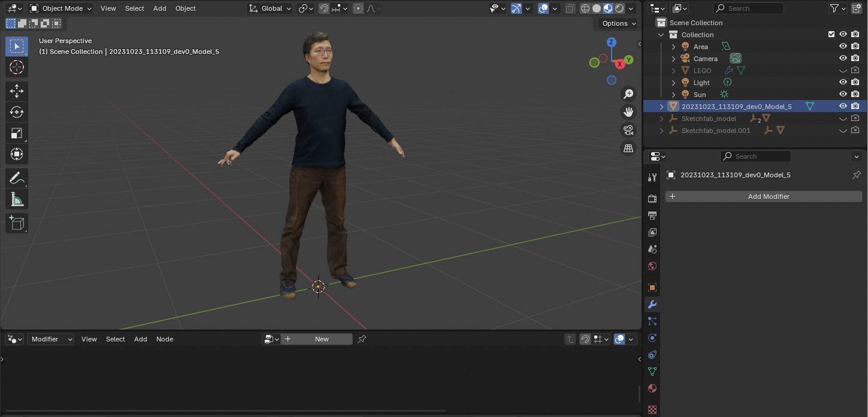Uncheck the Collection exclude checkbox

pos(831,35)
